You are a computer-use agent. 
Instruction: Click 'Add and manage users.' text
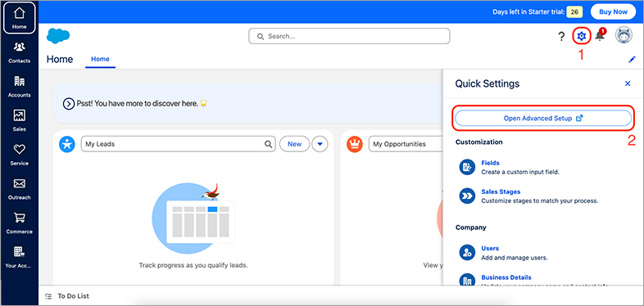click(515, 258)
